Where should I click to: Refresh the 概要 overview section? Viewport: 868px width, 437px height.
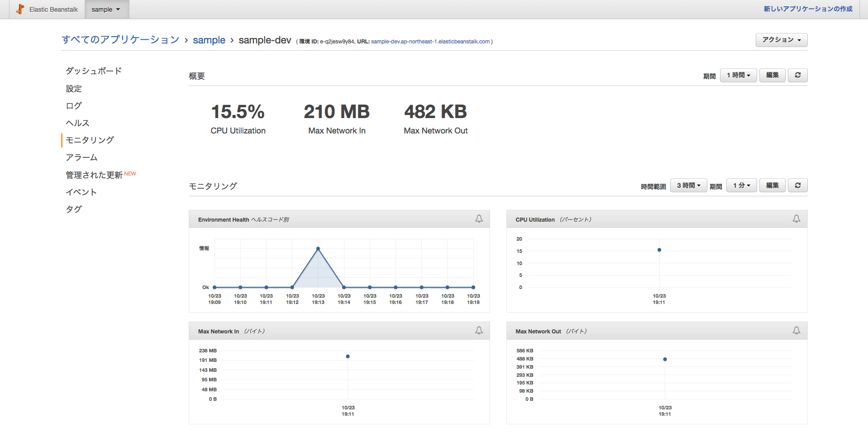tap(798, 75)
